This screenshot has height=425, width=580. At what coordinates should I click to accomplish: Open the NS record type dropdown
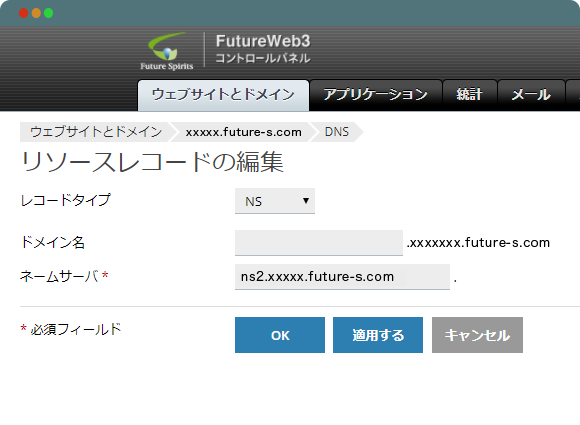[275, 201]
